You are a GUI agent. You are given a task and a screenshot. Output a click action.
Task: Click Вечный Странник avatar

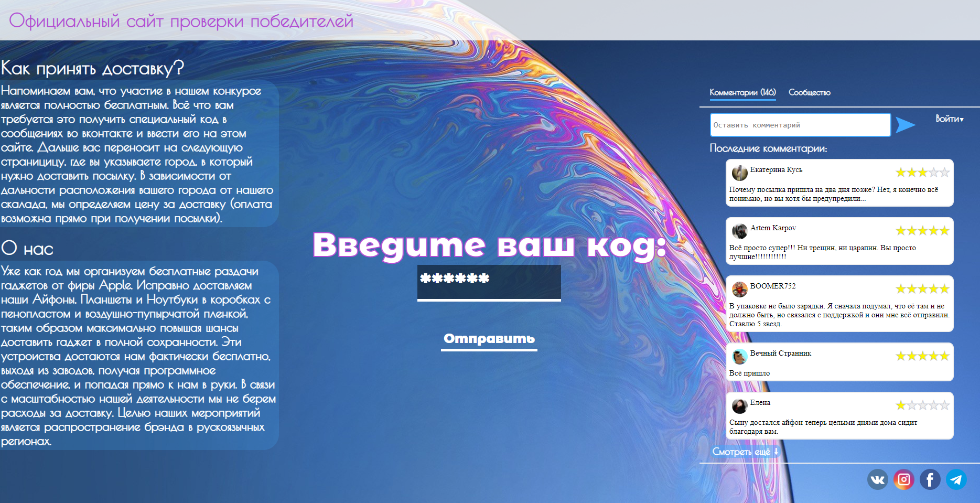(739, 356)
